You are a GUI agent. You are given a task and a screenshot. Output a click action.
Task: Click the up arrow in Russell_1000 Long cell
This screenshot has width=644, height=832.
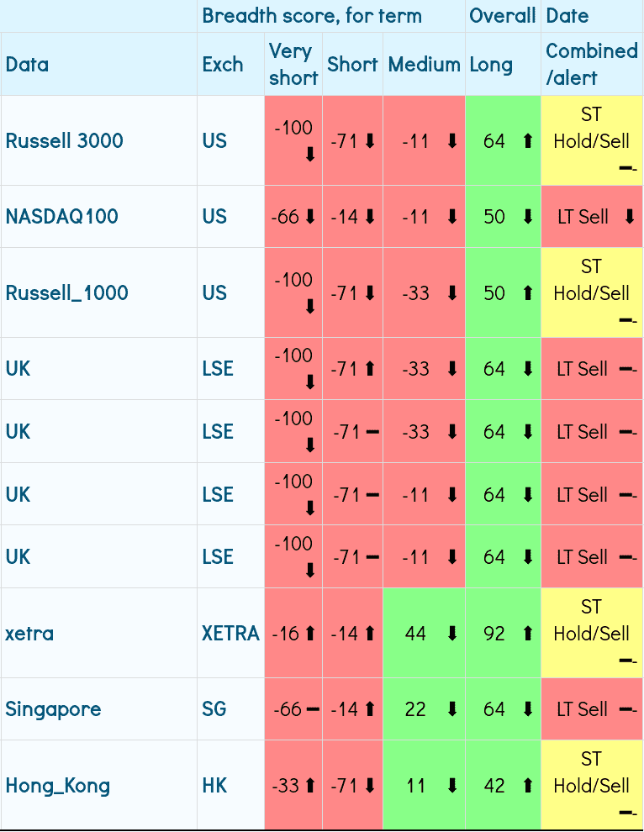[527, 293]
